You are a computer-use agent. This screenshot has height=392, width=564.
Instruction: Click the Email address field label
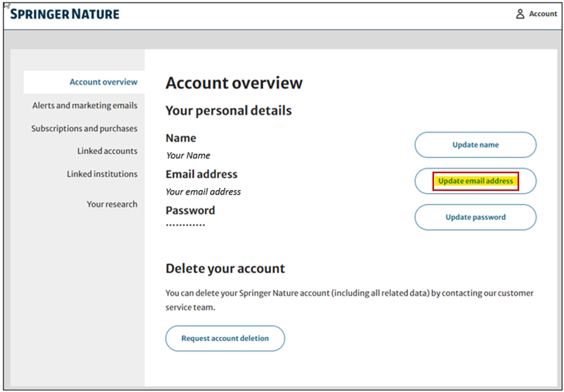[x=202, y=174]
